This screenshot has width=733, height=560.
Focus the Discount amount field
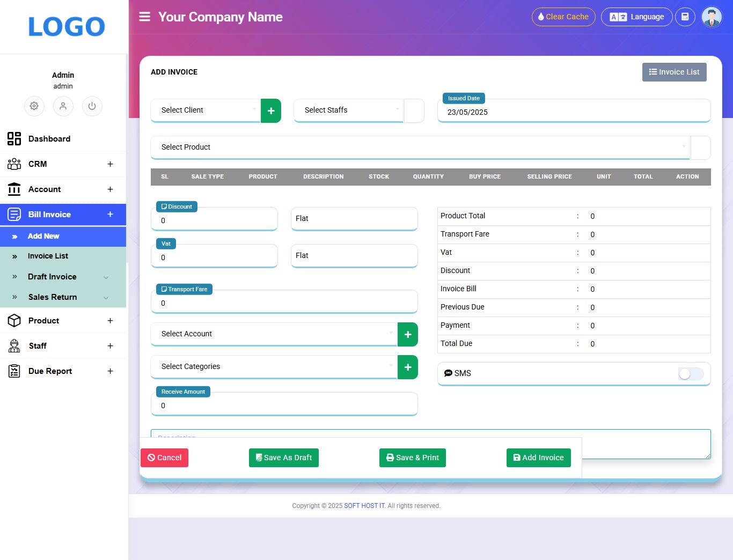(x=214, y=219)
